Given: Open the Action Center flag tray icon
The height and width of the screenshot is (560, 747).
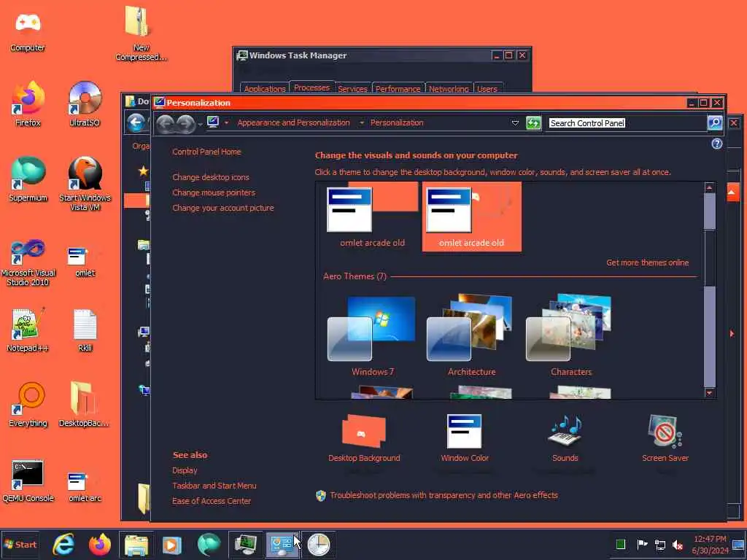Looking at the screenshot, I should coord(642,544).
